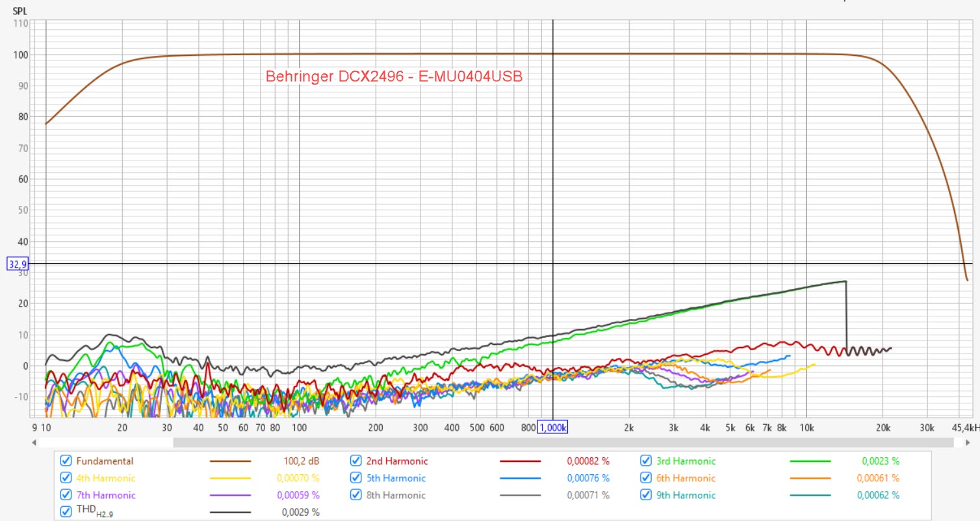The height and width of the screenshot is (521, 980).
Task: Click the 2nd Harmonic red line swatch
Action: click(x=521, y=461)
